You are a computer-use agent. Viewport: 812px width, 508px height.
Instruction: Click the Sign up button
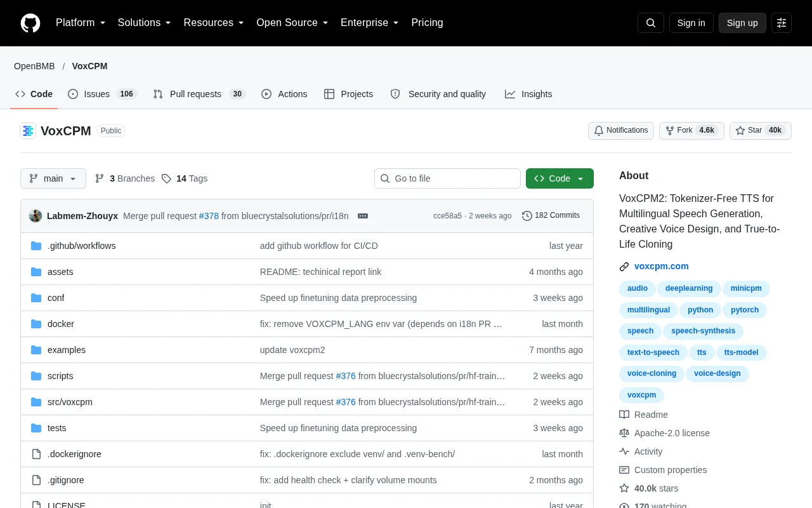point(742,23)
